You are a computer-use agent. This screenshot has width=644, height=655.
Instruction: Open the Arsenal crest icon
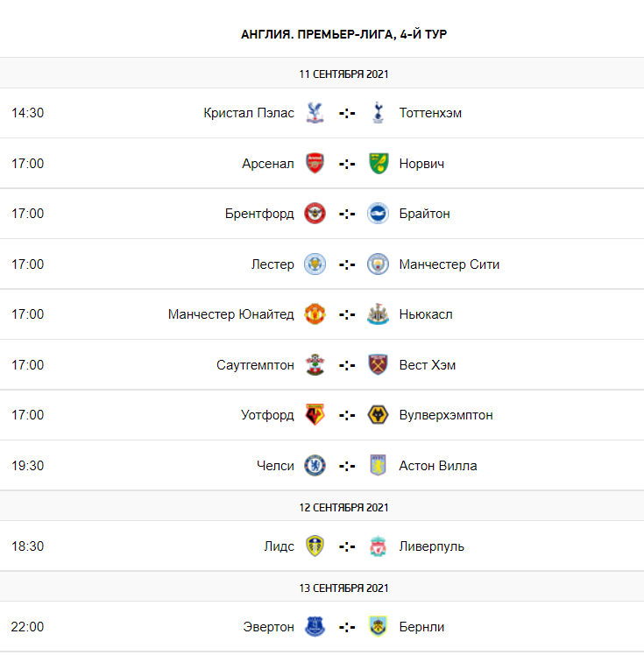pos(315,164)
